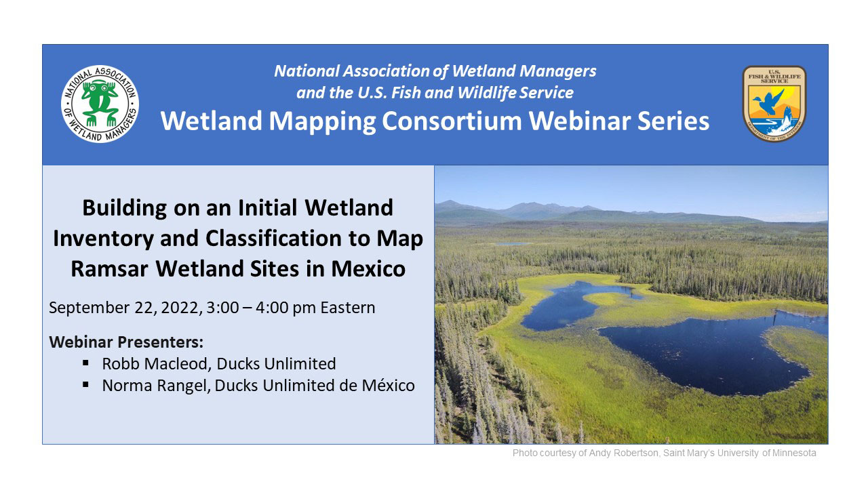868x488 pixels.
Task: Select presenter 'Robb Macleod, Ducks Unlimited'
Action: 219,363
